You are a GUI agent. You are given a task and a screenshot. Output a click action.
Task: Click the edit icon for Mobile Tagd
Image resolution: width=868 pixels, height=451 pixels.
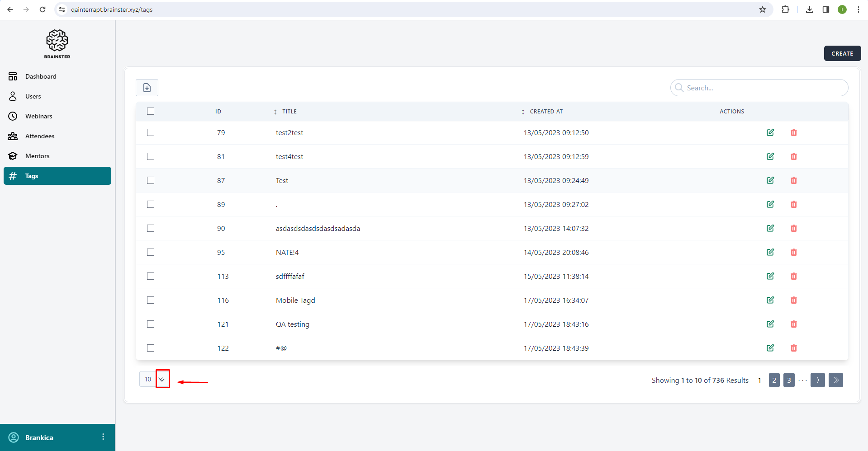coord(770,300)
